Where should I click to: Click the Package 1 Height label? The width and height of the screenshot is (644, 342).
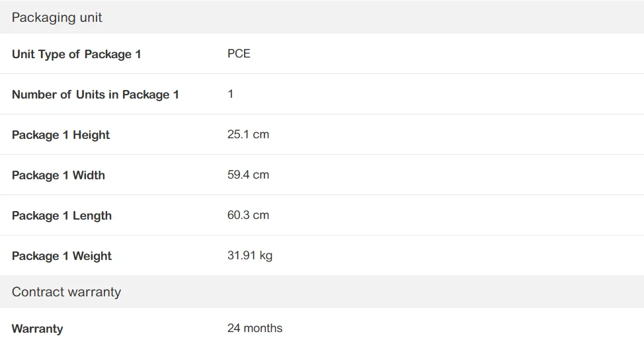[61, 135]
